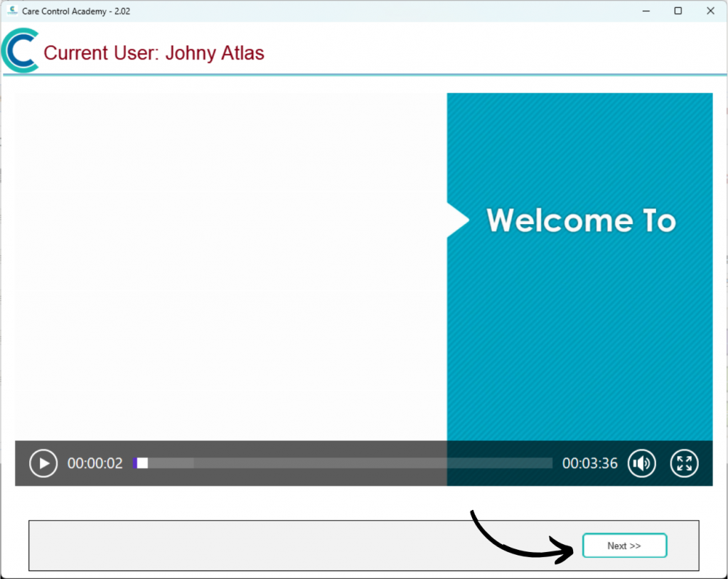Image resolution: width=728 pixels, height=579 pixels.
Task: Enter fullscreen mode for the video
Action: [x=684, y=464]
